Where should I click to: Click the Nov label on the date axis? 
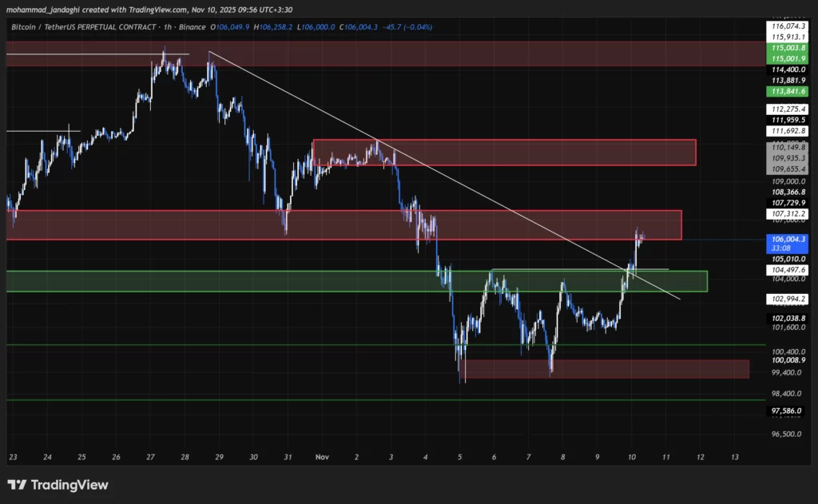point(322,457)
